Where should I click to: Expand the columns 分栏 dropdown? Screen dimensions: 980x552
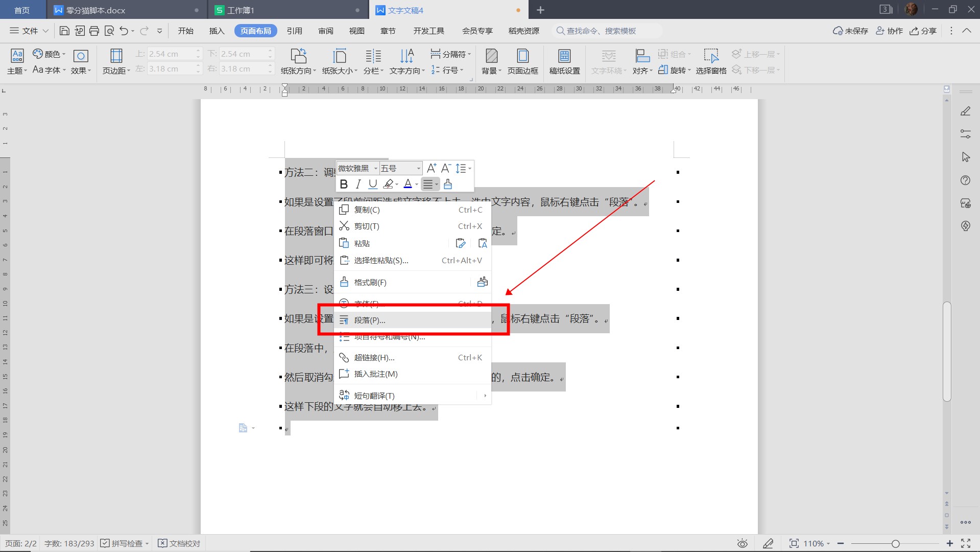(x=373, y=71)
